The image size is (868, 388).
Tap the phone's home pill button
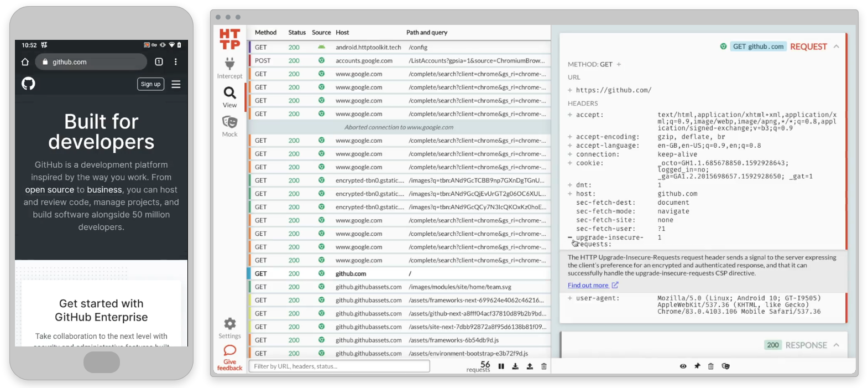[102, 363]
